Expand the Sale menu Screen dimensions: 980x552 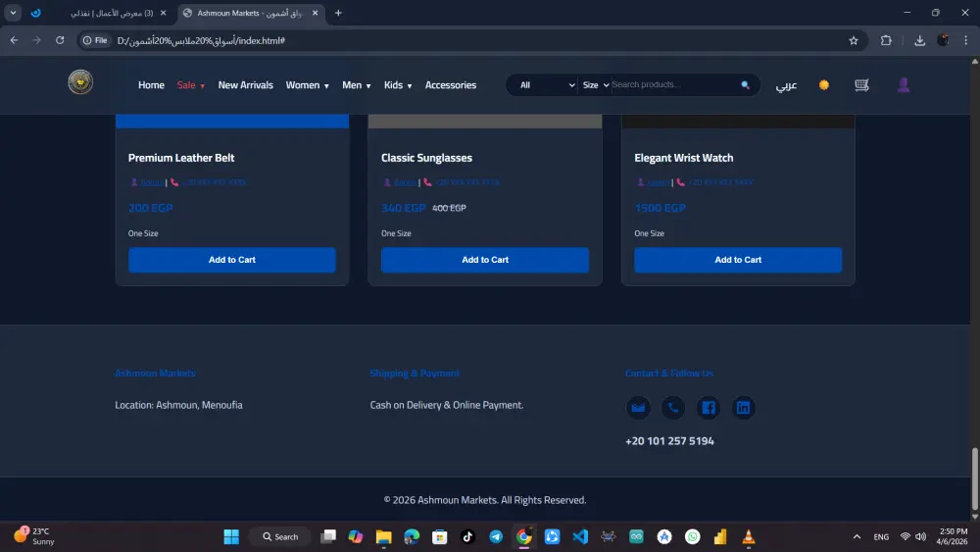point(191,85)
